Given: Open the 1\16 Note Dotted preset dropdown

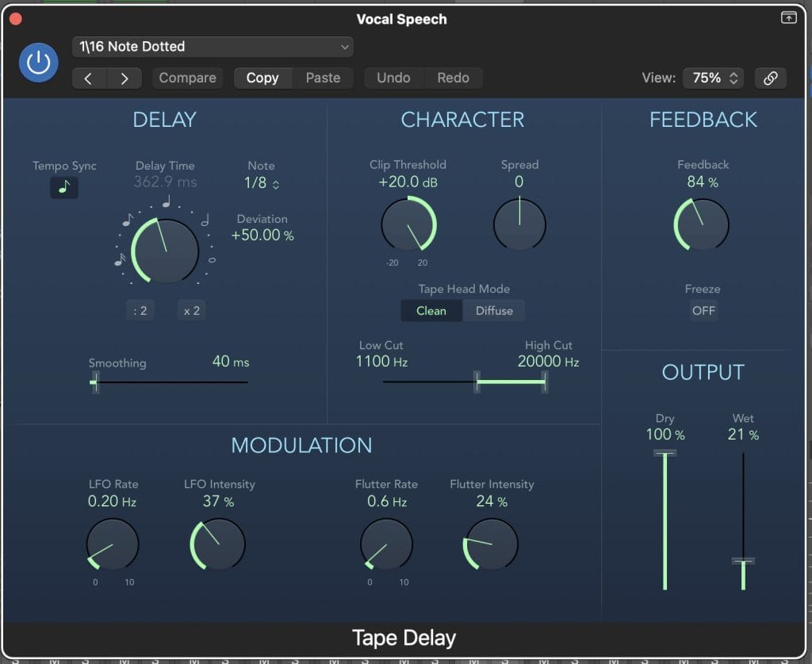Looking at the screenshot, I should click(213, 47).
